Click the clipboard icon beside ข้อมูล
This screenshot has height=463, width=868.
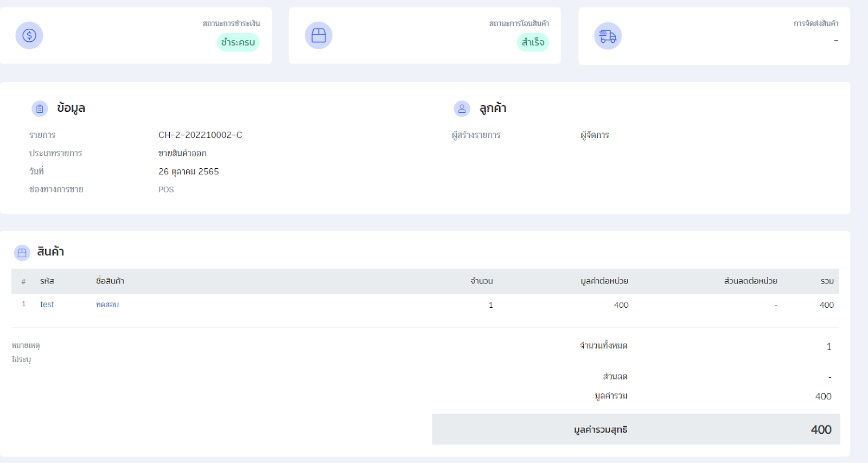(40, 109)
